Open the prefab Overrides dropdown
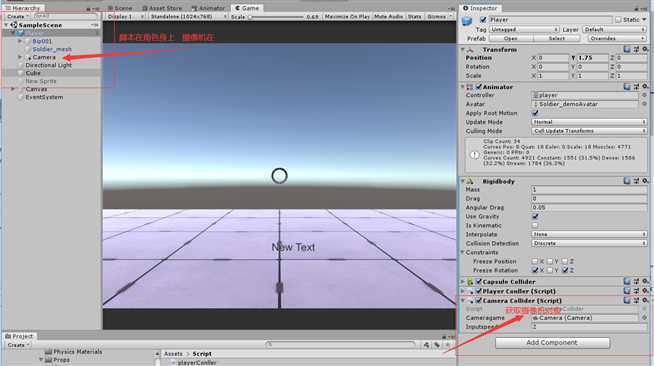This screenshot has width=654, height=366. pos(617,38)
